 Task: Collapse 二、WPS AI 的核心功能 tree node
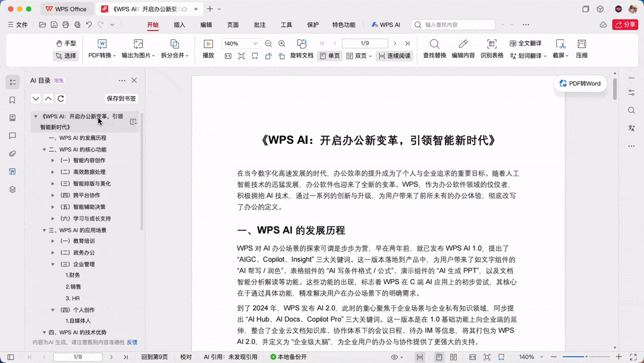(x=44, y=150)
